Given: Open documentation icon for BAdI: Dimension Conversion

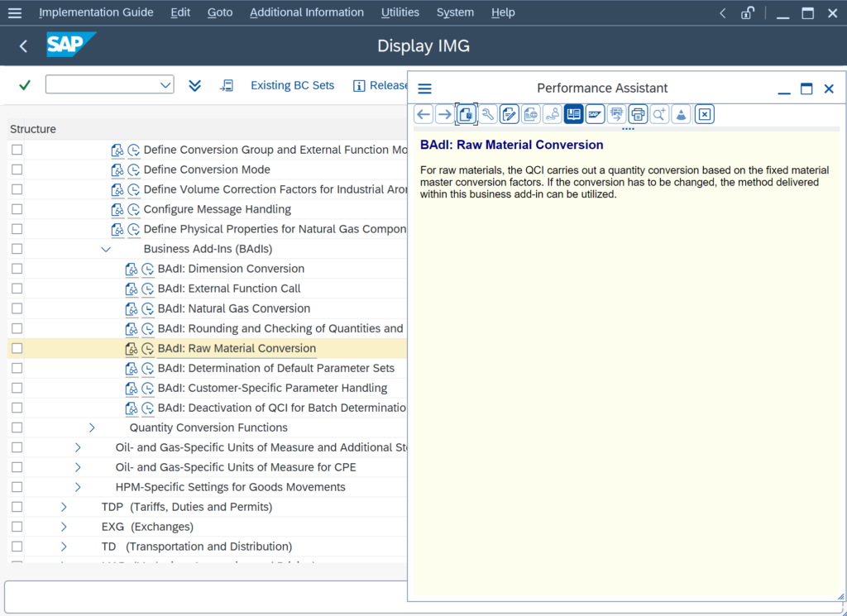Looking at the screenshot, I should click(x=132, y=269).
